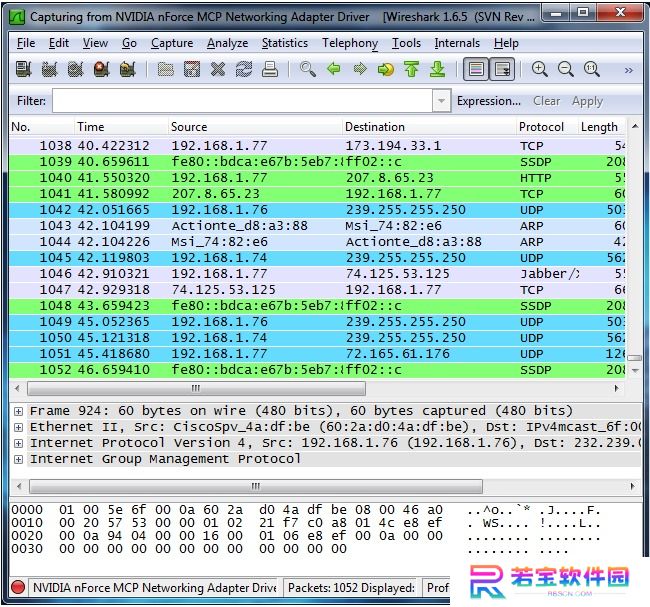650x607 pixels.
Task: Expand the Frame 924 tree node
Action: click(18, 411)
